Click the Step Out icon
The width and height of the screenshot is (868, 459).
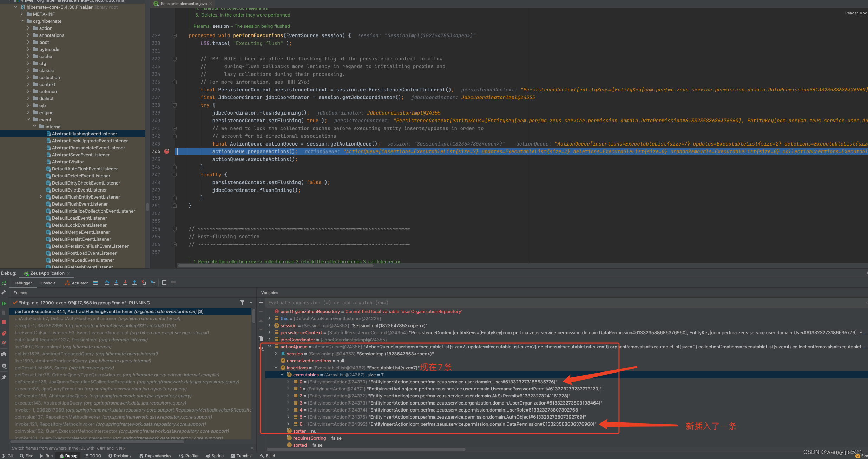(134, 283)
